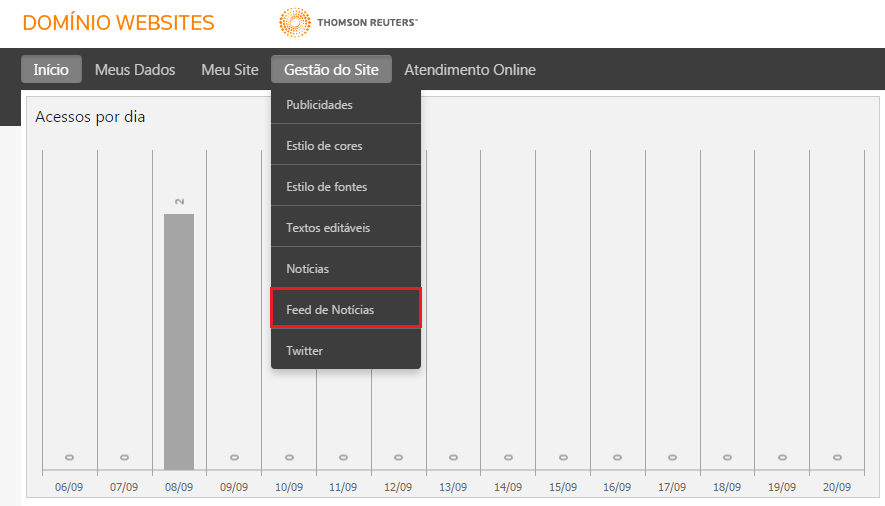Click the 08/09 date label
This screenshot has height=506, width=885.
click(179, 487)
